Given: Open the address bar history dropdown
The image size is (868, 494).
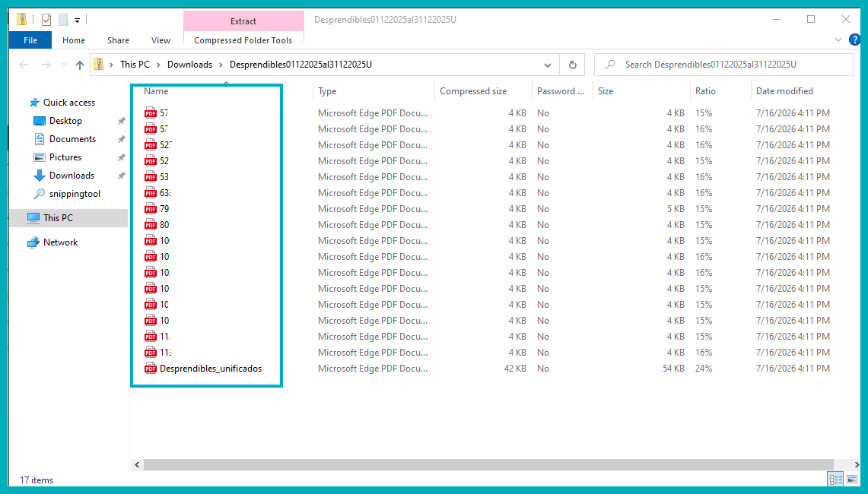Looking at the screenshot, I should point(548,65).
